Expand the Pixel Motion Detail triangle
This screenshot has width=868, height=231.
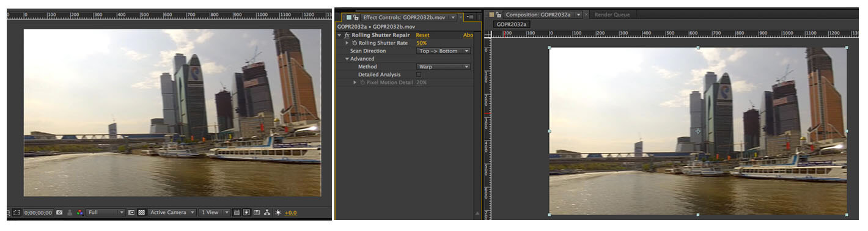(355, 82)
